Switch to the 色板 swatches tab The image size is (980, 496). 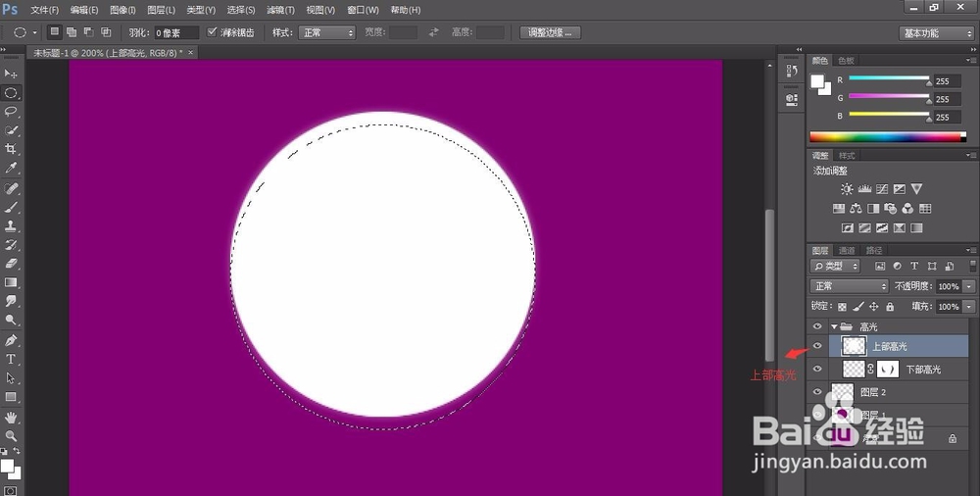click(x=847, y=61)
